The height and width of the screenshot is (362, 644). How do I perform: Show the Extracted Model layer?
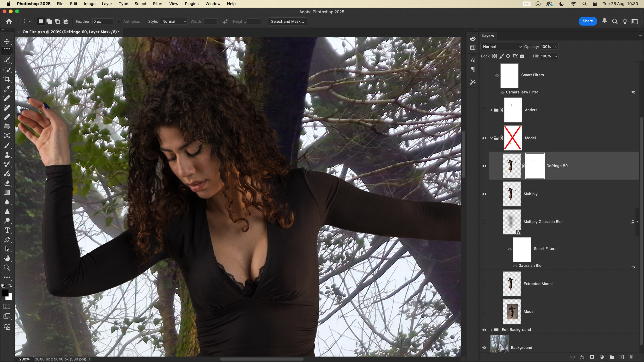coord(484,284)
